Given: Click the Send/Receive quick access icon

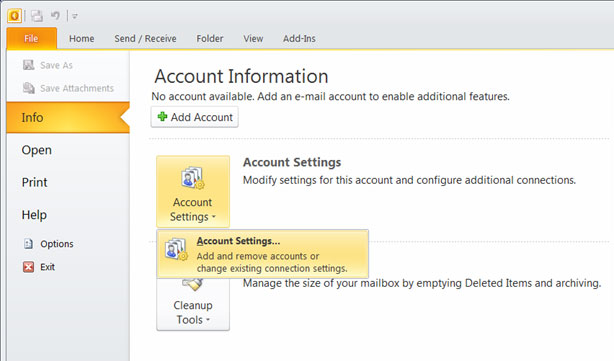Looking at the screenshot, I should (x=37, y=16).
